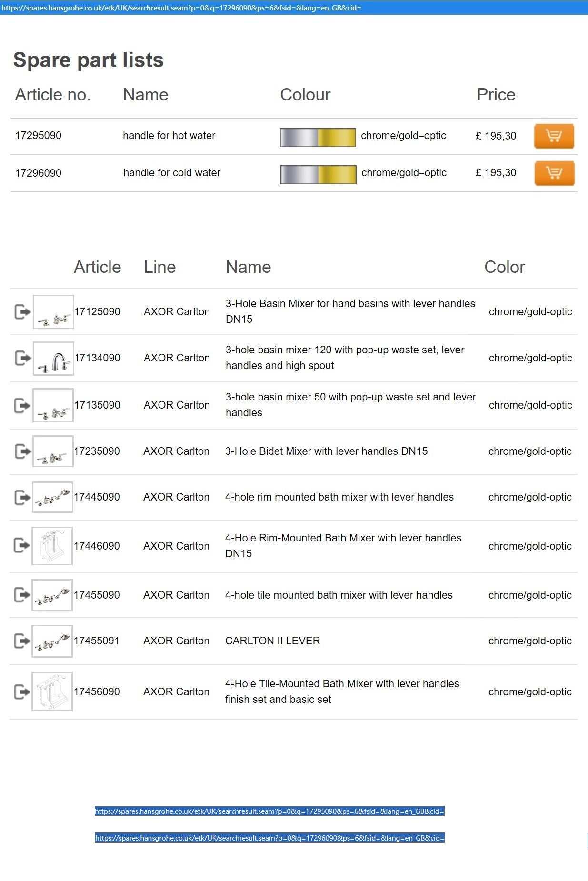
Task: Open arrow icon for article 17134090
Action: (x=22, y=358)
